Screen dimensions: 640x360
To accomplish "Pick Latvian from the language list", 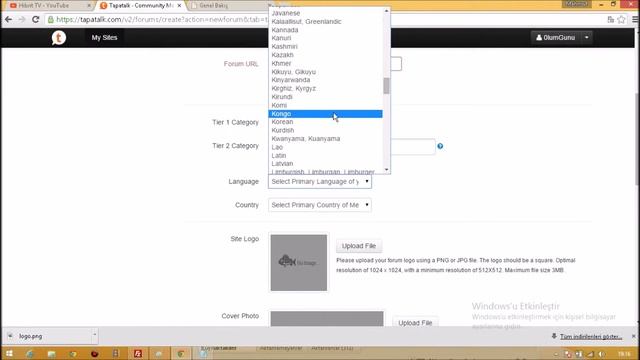I will click(325, 164).
